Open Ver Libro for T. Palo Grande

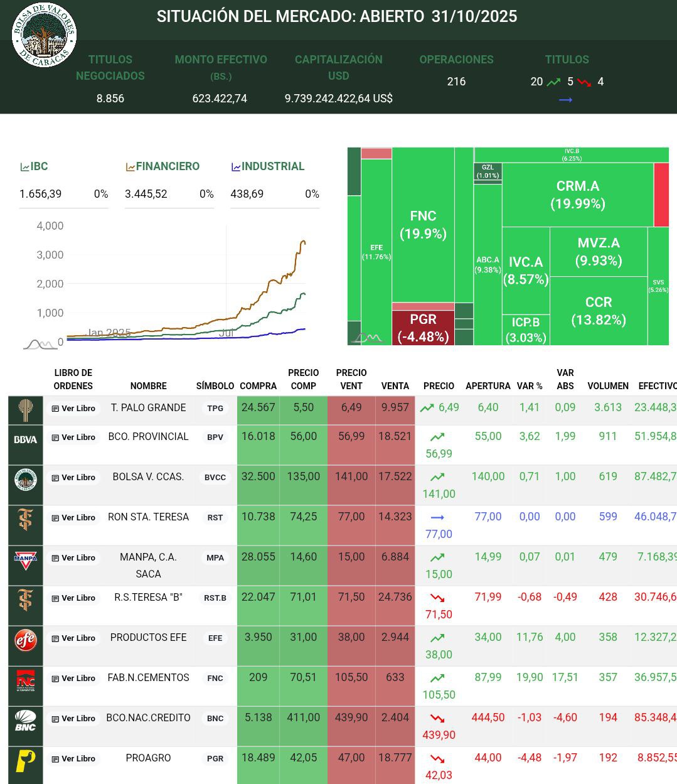(73, 409)
